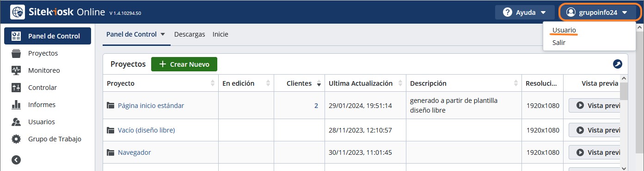Open Monitoreo in the sidebar
The height and width of the screenshot is (171, 644).
pyautogui.click(x=44, y=70)
